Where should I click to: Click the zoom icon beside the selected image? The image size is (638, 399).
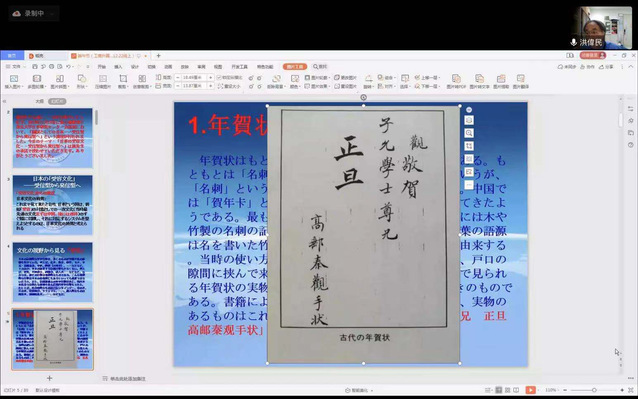pos(469,133)
